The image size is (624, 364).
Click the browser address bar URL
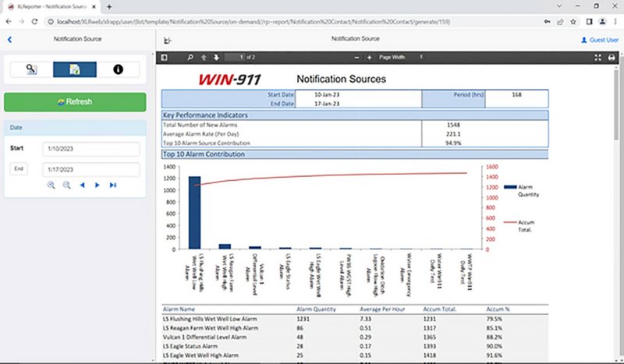point(253,22)
